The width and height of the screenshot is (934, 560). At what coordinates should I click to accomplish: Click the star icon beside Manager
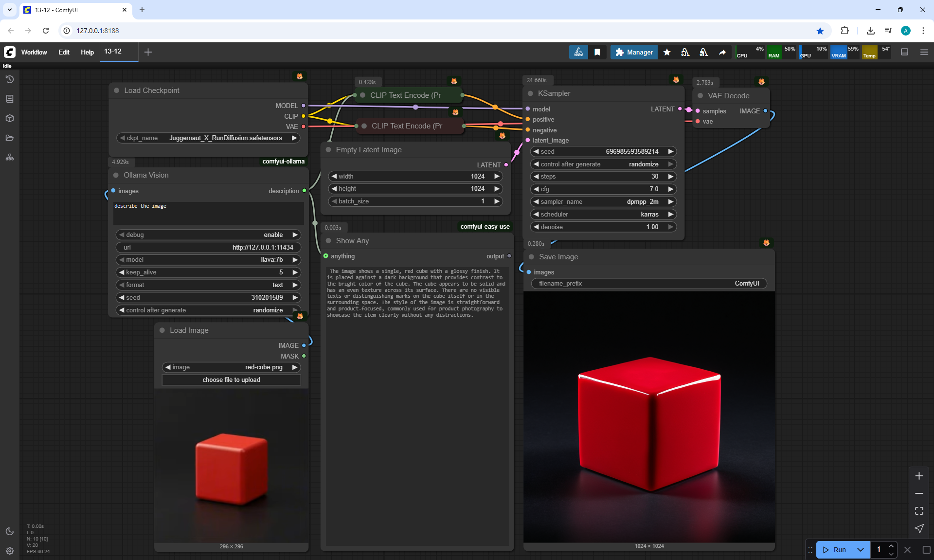667,52
